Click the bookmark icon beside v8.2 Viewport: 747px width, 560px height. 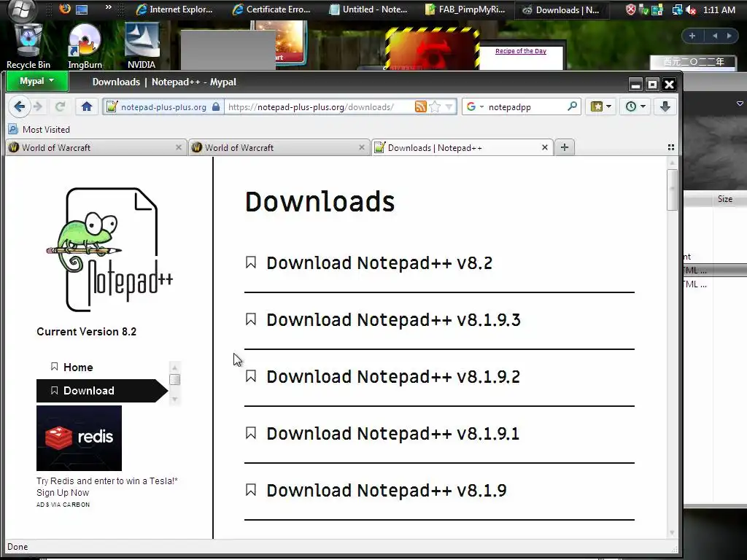point(251,262)
